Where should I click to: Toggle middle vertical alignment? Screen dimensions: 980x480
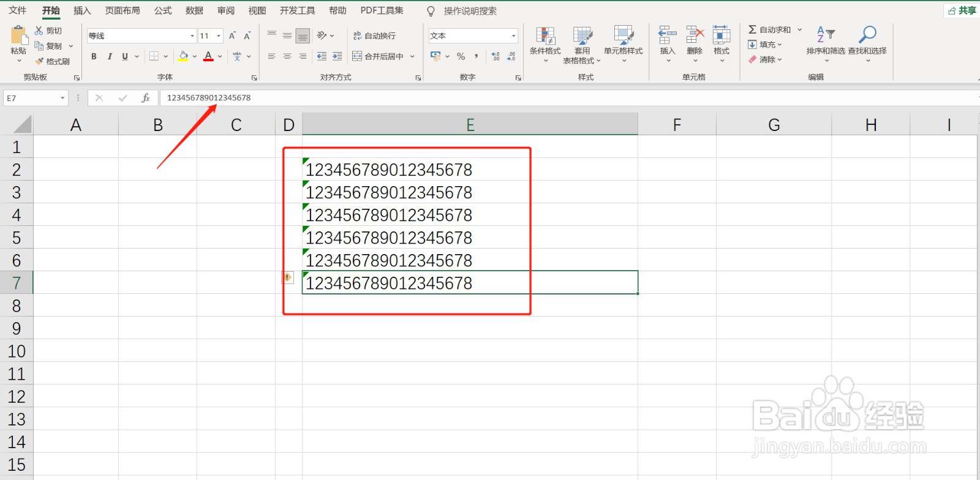[287, 36]
